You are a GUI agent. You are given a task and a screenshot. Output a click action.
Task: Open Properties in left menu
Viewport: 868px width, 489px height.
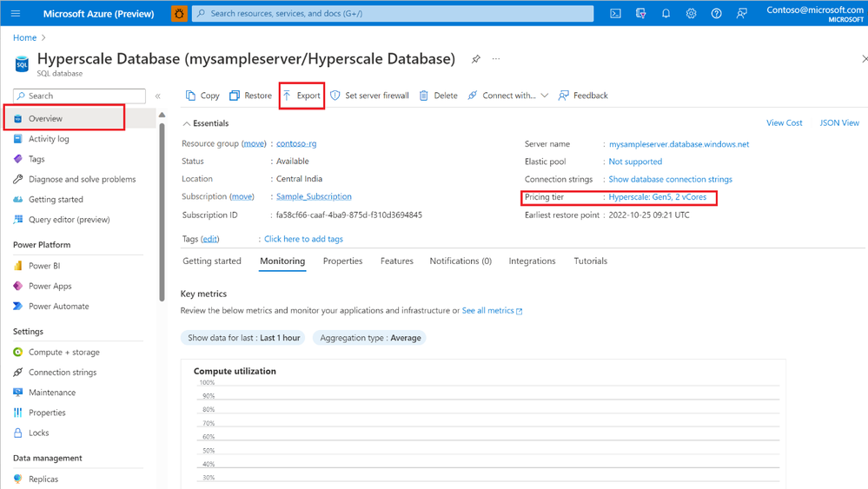tap(47, 413)
